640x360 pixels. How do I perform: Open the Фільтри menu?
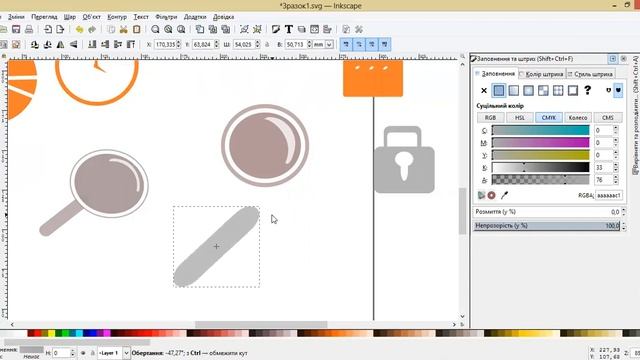coord(166,17)
